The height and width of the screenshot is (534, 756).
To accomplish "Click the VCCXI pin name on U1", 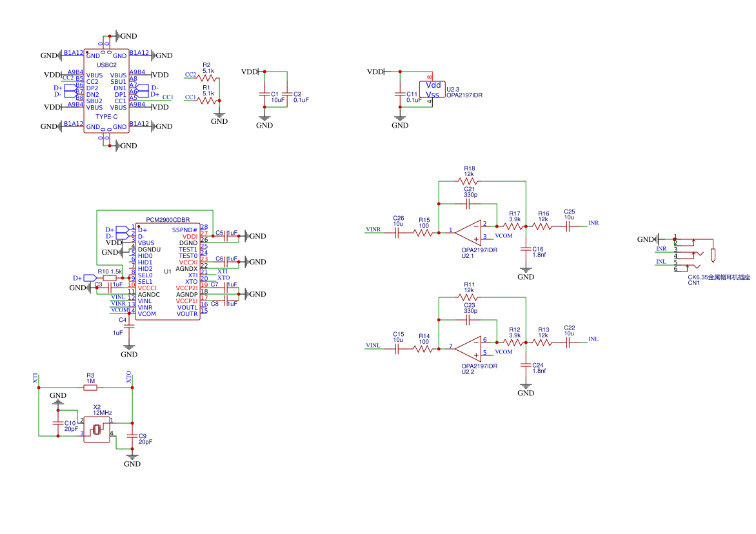I will click(188, 262).
